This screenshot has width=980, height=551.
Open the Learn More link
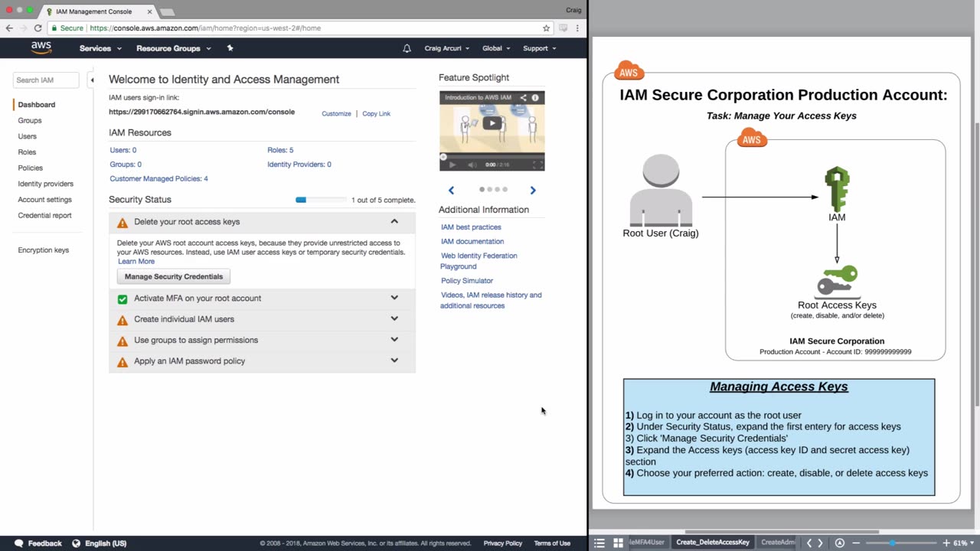136,262
